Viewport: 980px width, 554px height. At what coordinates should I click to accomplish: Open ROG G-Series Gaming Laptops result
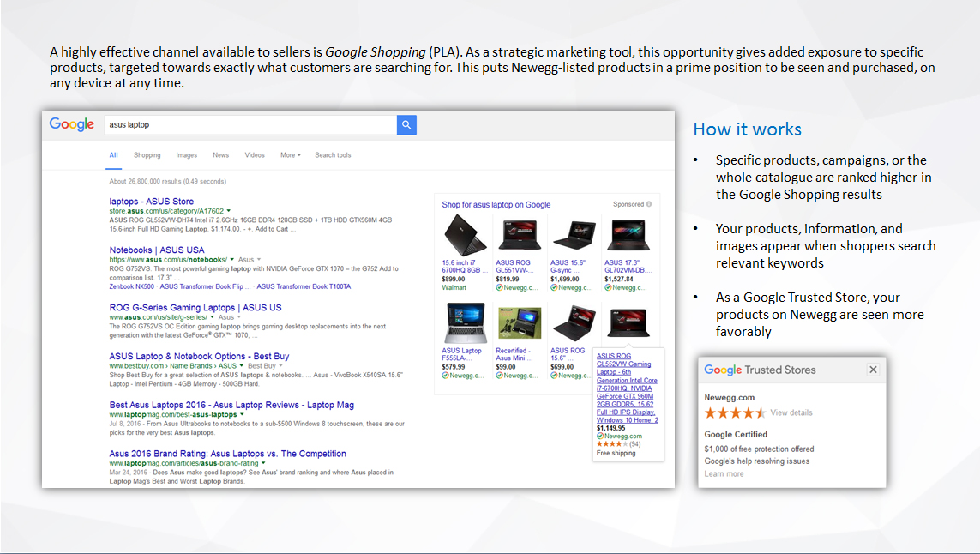pos(195,308)
